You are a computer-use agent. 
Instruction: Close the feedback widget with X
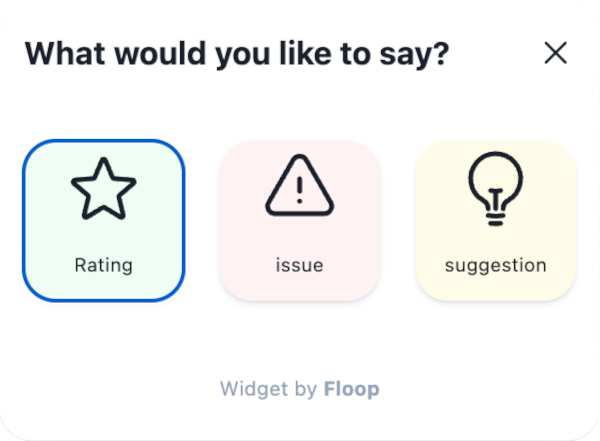(x=555, y=53)
